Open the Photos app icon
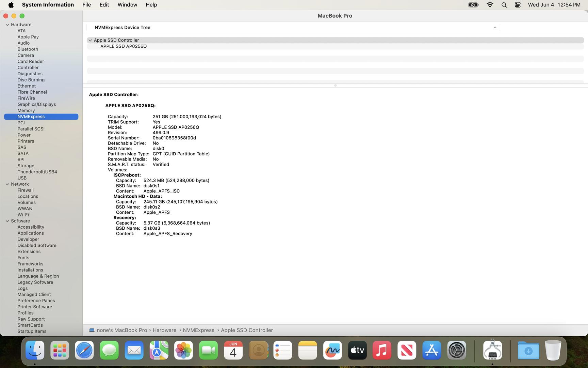 183,350
